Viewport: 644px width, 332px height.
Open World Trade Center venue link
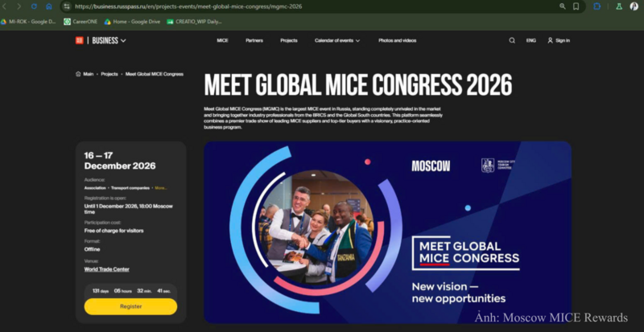[107, 269]
